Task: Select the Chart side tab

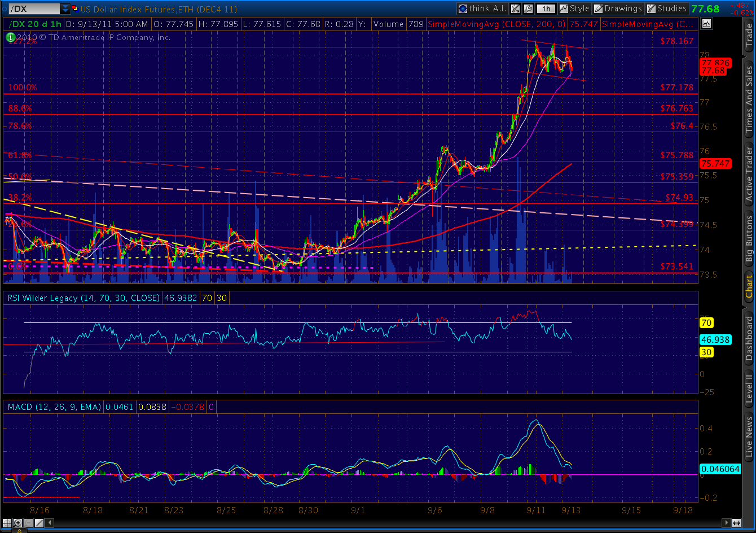Action: click(x=749, y=286)
